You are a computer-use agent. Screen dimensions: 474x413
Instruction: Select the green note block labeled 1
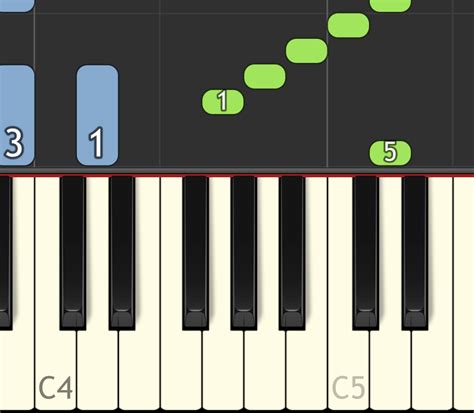click(223, 102)
